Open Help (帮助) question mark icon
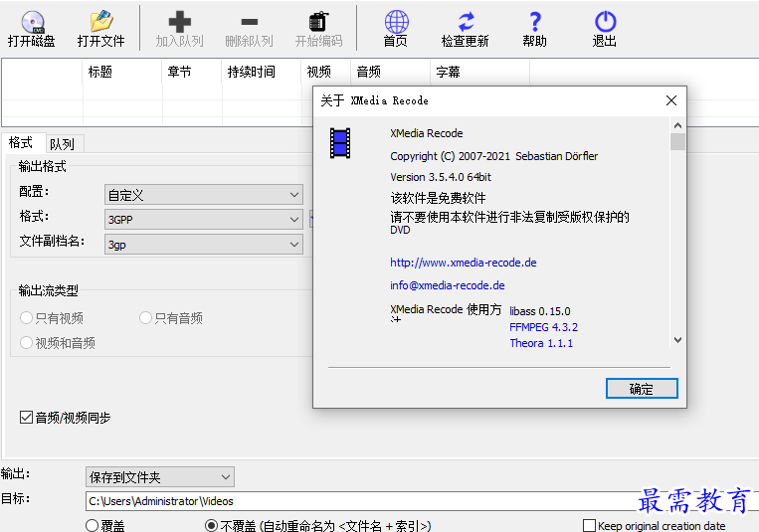 535,22
